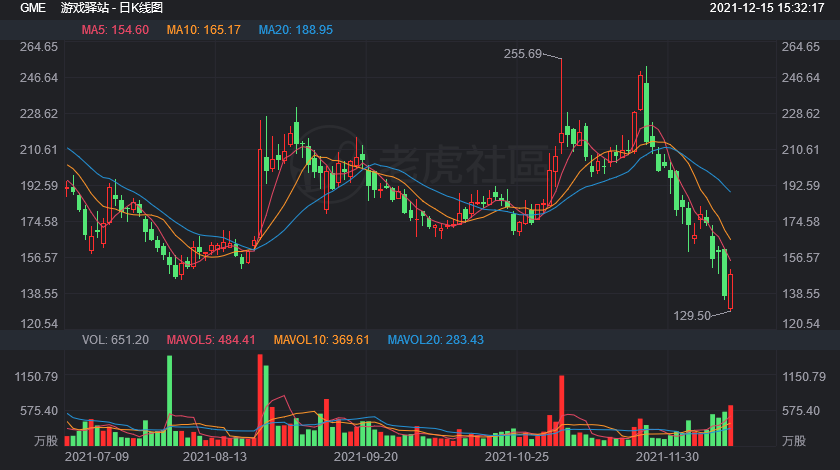
Task: Click the left axis 174.58 price label
Action: [x=39, y=221]
